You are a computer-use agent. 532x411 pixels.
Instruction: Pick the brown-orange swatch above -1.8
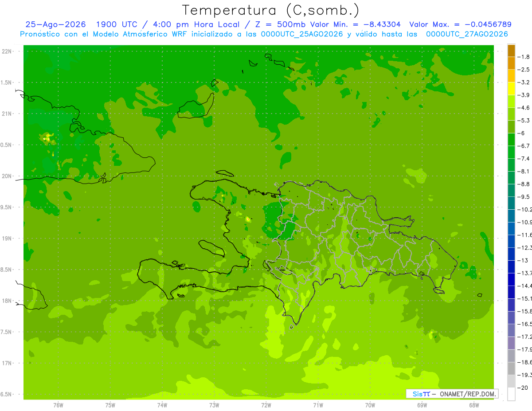[x=511, y=51]
